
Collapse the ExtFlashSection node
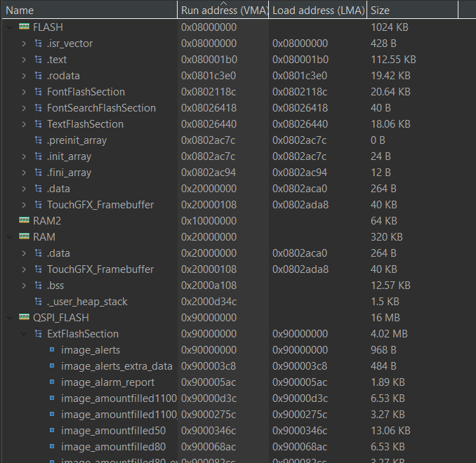(x=24, y=334)
